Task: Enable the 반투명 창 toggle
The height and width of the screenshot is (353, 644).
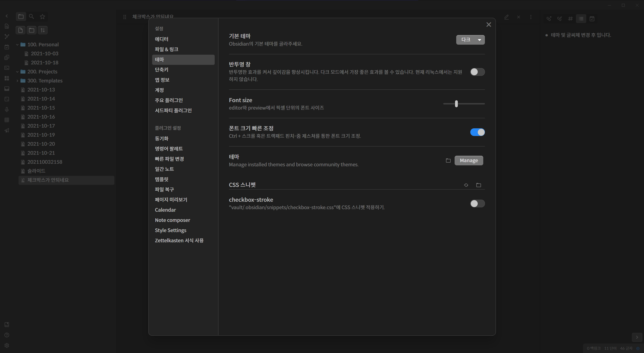Action: pos(477,72)
